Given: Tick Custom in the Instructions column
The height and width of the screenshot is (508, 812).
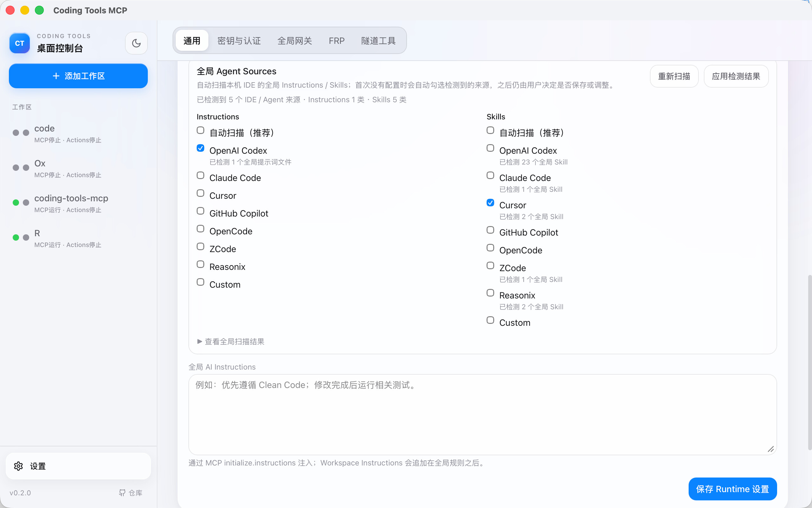Looking at the screenshot, I should point(200,282).
